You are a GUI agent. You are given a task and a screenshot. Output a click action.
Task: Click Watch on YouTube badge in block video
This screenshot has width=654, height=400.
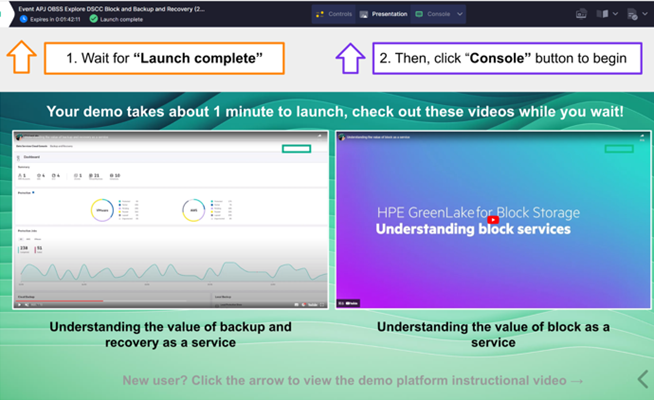click(348, 303)
